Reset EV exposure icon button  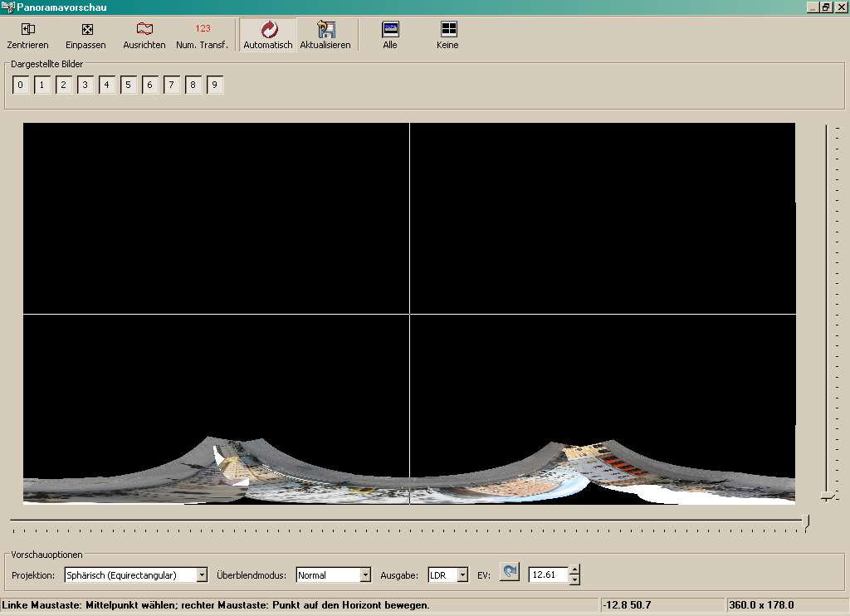pos(510,573)
